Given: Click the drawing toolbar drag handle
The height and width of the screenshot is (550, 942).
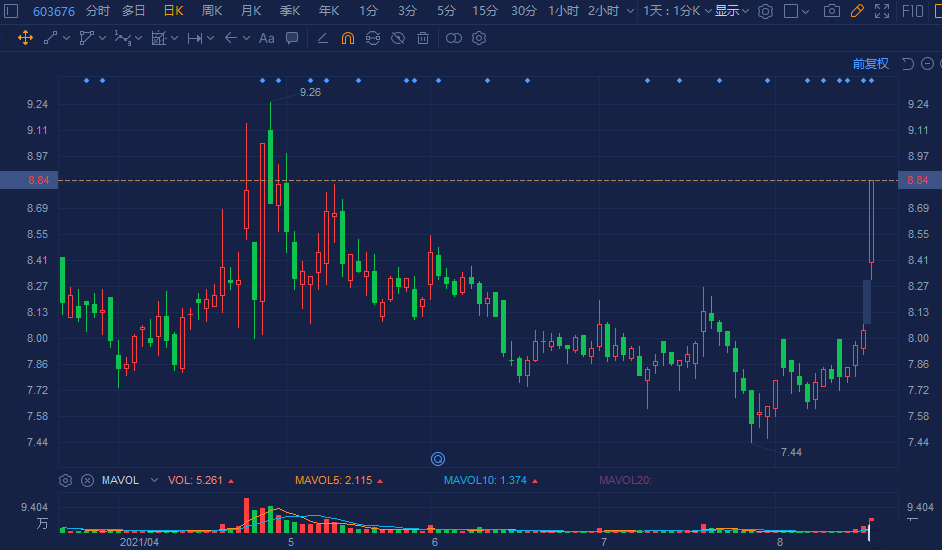Looking at the screenshot, I should pyautogui.click(x=5, y=38).
